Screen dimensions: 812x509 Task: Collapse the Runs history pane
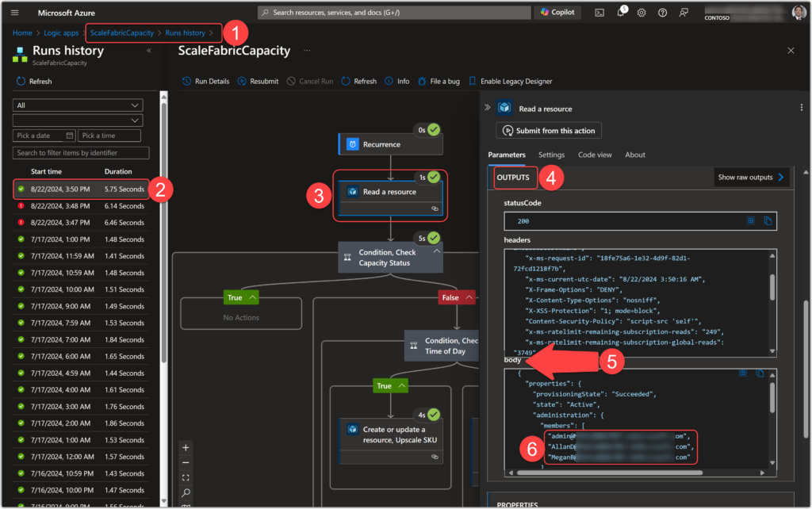click(148, 51)
